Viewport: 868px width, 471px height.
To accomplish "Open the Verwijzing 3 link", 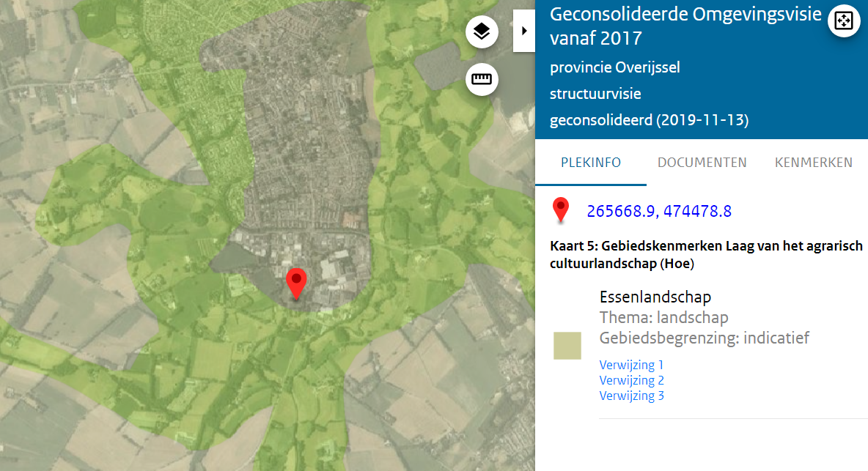I will tap(632, 396).
